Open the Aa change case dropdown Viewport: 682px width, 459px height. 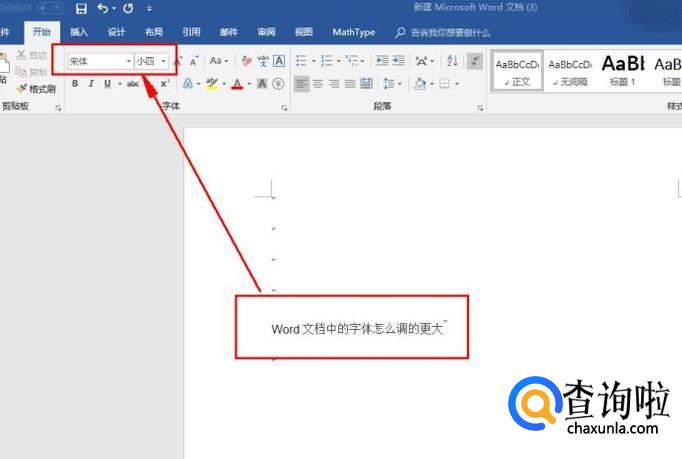219,61
